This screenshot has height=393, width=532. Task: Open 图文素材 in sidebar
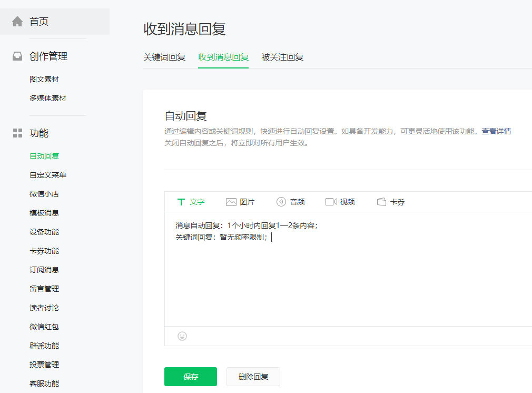(x=44, y=79)
